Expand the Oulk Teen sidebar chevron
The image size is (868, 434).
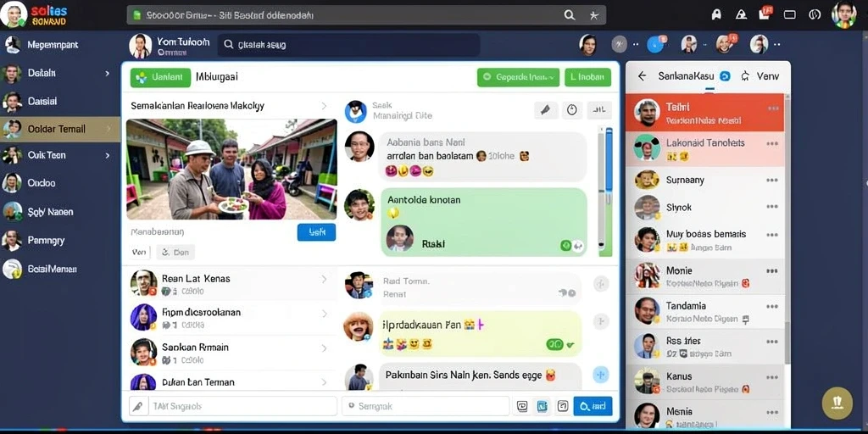[107, 156]
